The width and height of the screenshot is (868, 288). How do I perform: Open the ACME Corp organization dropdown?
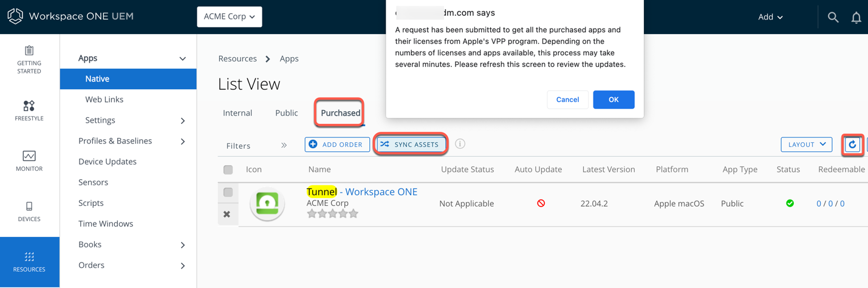(230, 17)
